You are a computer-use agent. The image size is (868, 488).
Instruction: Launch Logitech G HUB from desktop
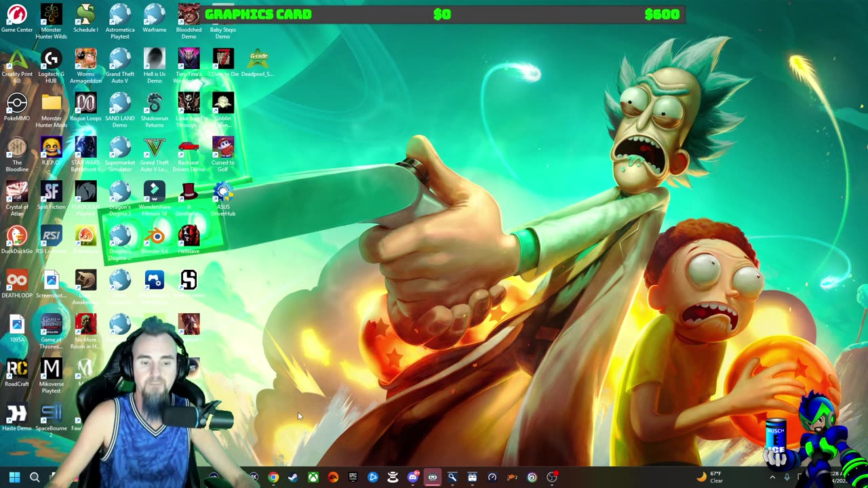click(x=52, y=66)
